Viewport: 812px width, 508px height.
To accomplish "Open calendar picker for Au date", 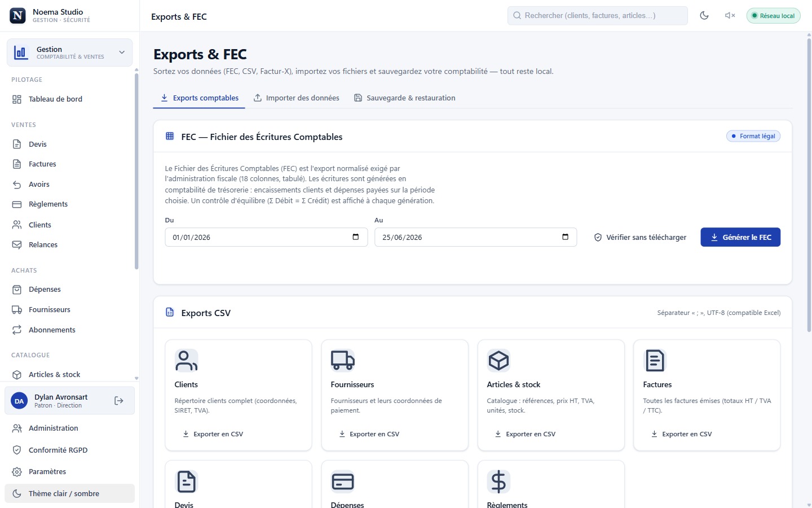I will click(x=565, y=237).
